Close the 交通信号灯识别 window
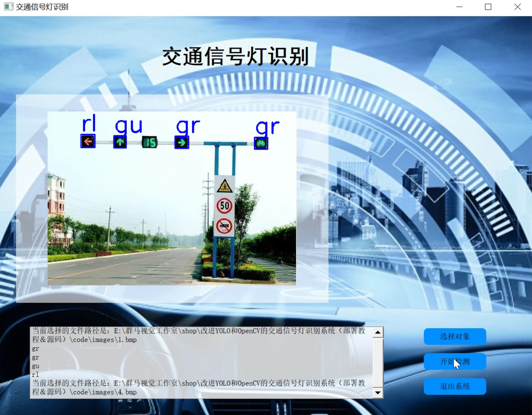This screenshot has height=415, width=532. point(517,7)
